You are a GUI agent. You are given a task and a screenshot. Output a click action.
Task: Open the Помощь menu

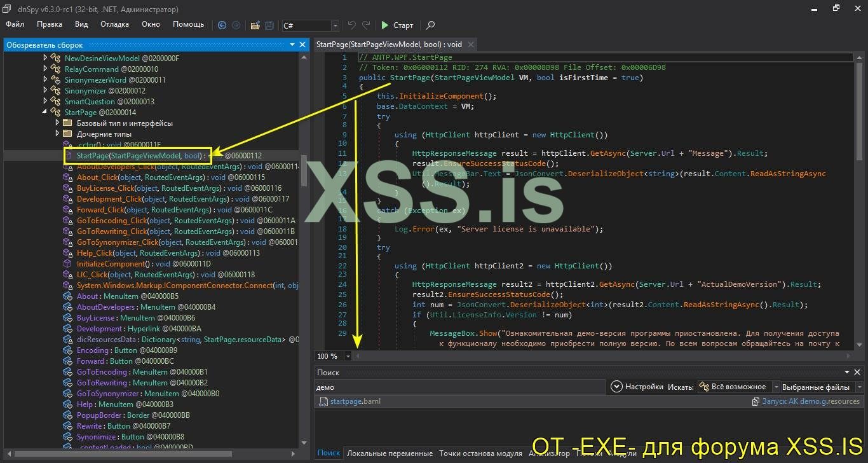[x=188, y=24]
